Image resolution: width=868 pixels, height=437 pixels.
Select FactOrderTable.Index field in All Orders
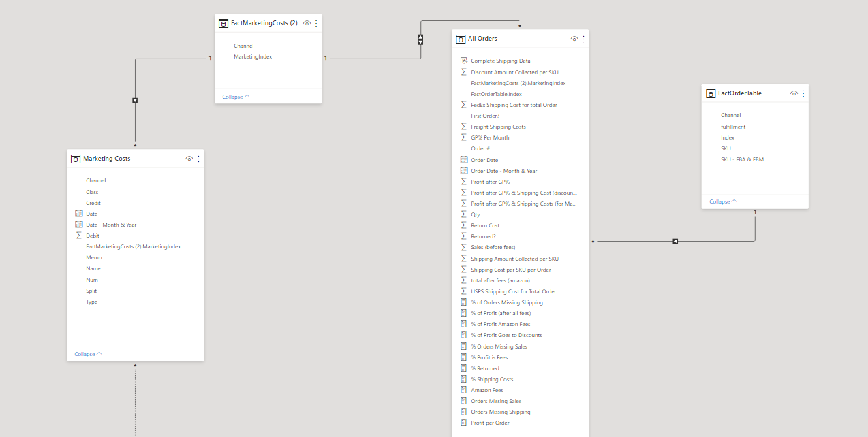click(497, 94)
